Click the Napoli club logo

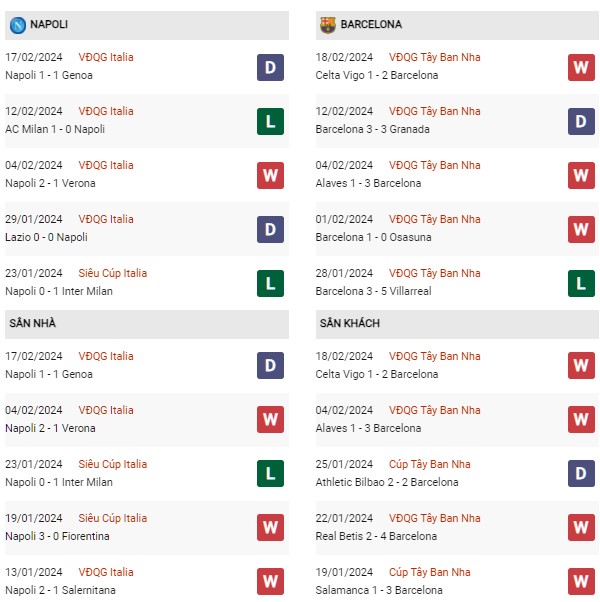pyautogui.click(x=18, y=25)
